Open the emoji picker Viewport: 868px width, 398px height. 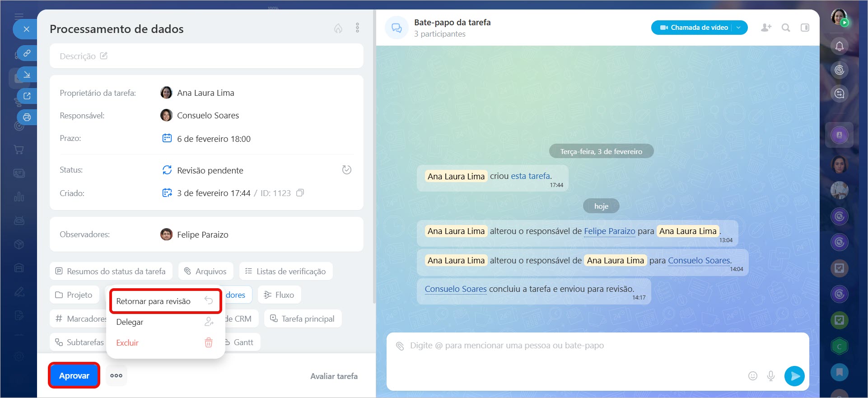[x=752, y=376]
